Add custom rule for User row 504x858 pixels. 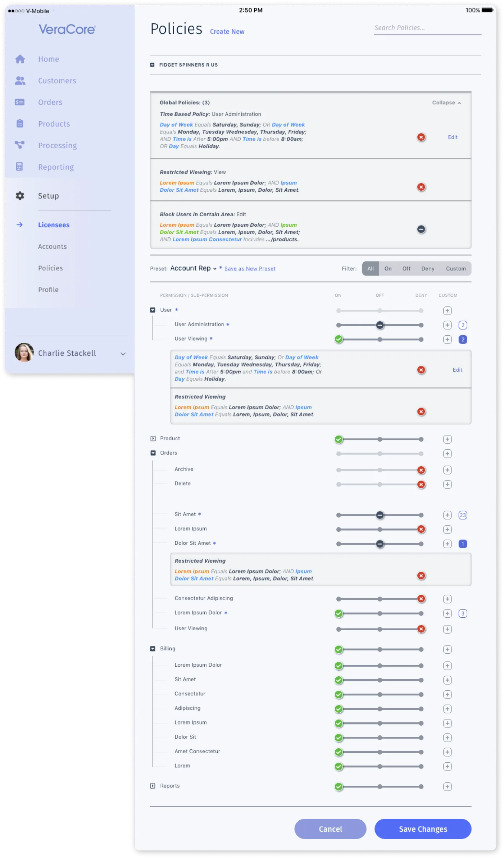[448, 310]
